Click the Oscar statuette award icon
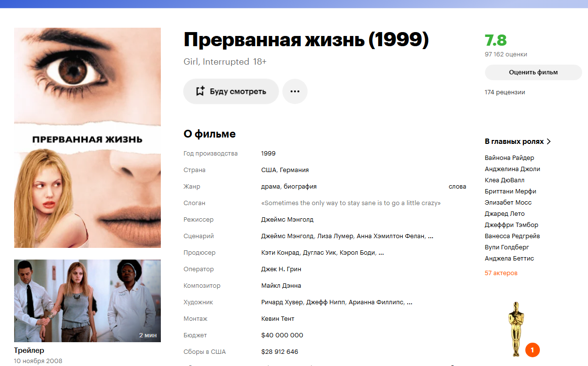588x366 pixels. pyautogui.click(x=516, y=328)
